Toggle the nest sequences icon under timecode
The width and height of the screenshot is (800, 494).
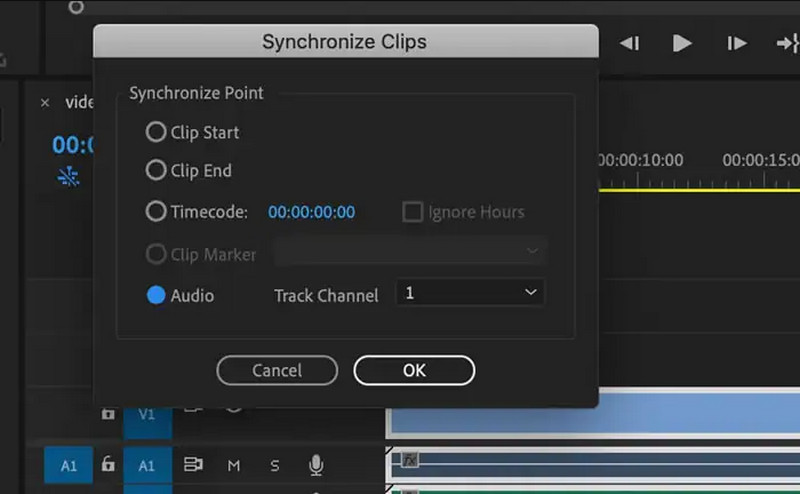[x=68, y=177]
